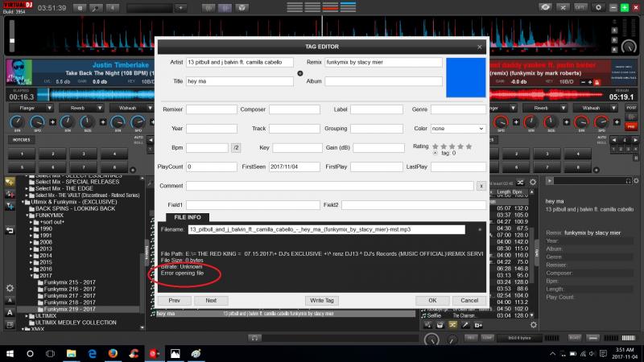The height and width of the screenshot is (362, 644).
Task: Expand the 2016 folder in tree
Action: pos(31,269)
